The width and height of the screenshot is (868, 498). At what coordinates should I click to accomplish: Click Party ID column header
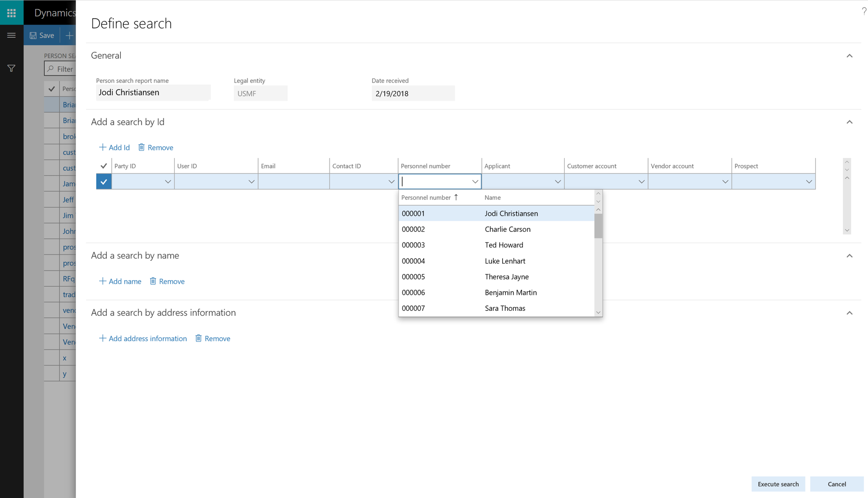125,166
